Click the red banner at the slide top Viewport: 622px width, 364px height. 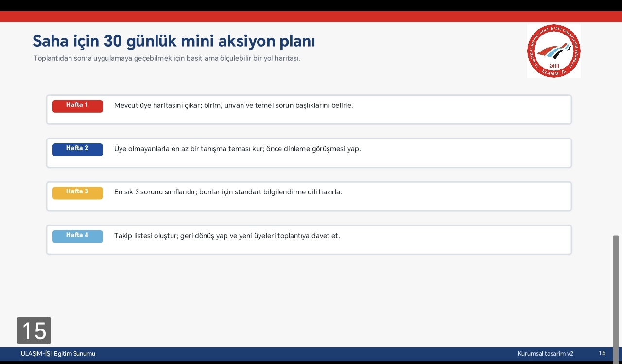coord(311,17)
